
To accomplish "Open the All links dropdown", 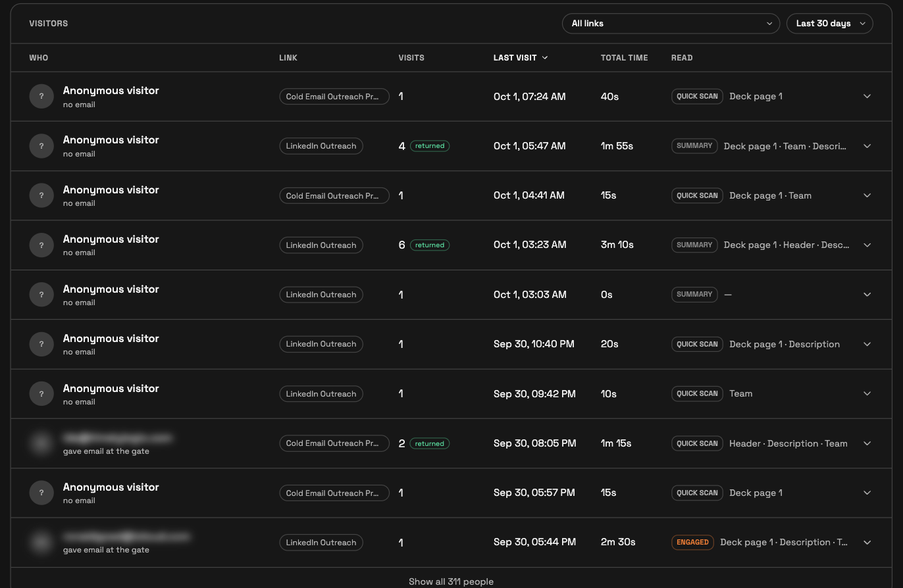I will (671, 24).
